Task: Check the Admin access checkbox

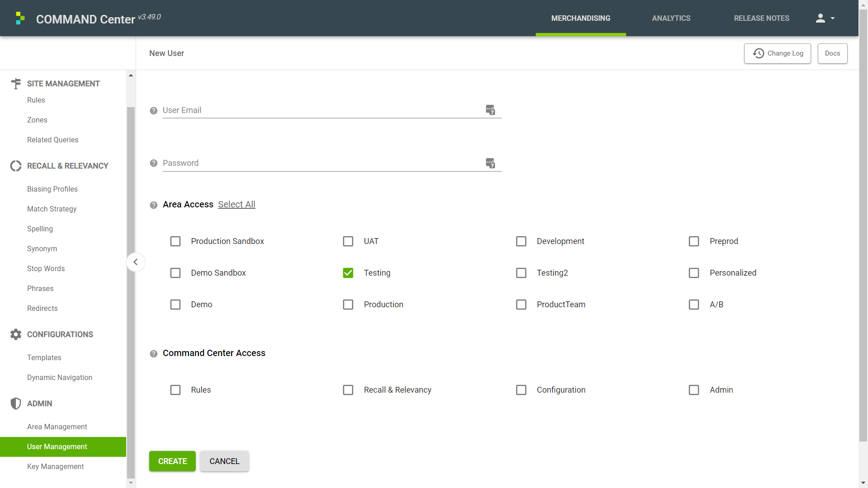Action: coord(694,390)
